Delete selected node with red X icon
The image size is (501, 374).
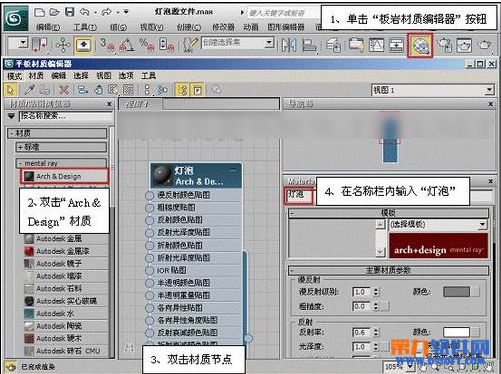[64, 90]
